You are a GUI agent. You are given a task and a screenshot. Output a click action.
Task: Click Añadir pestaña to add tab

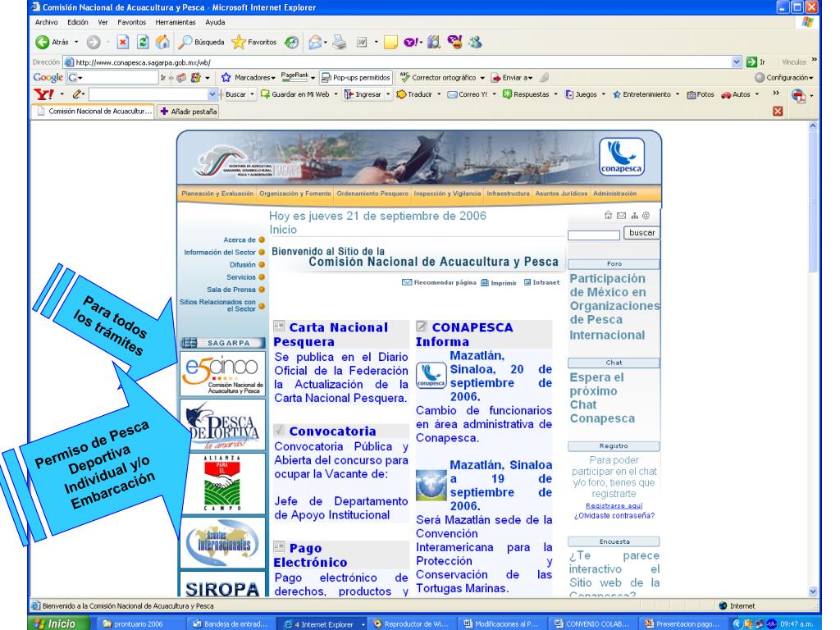pyautogui.click(x=188, y=112)
